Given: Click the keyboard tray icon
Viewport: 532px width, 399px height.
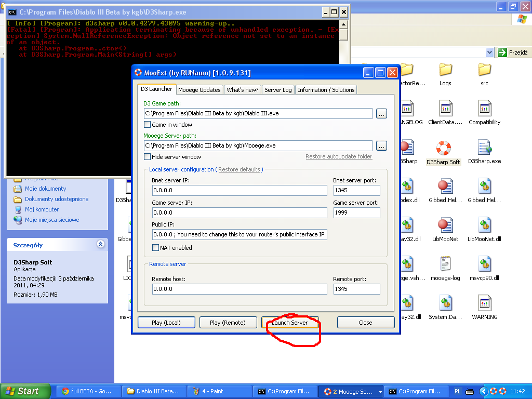Looking at the screenshot, I should pos(470,392).
